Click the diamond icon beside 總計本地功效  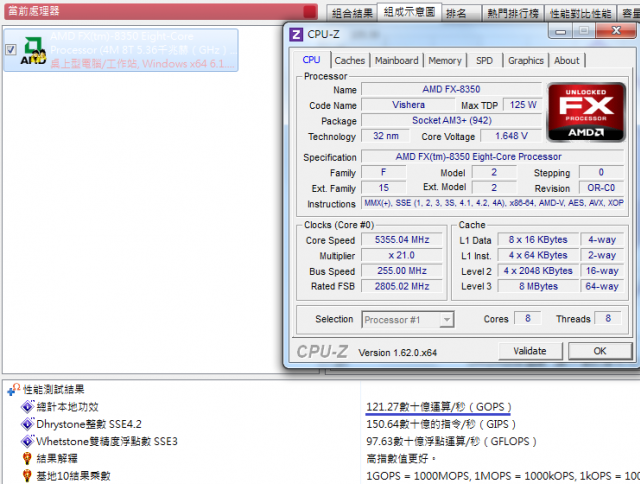(27, 406)
